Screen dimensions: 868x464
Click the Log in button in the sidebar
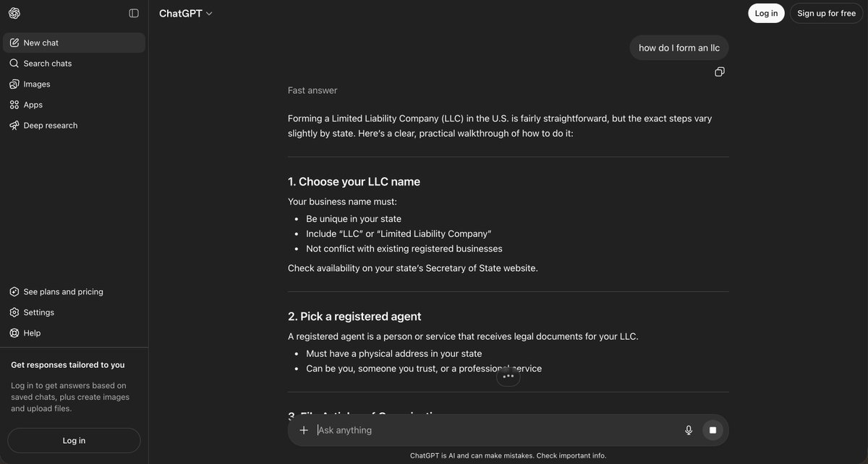[x=74, y=441]
